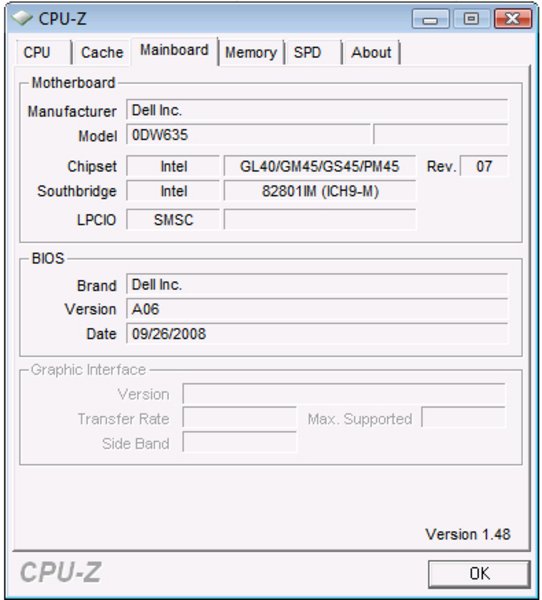Select the Model field 0DW635

[248, 135]
